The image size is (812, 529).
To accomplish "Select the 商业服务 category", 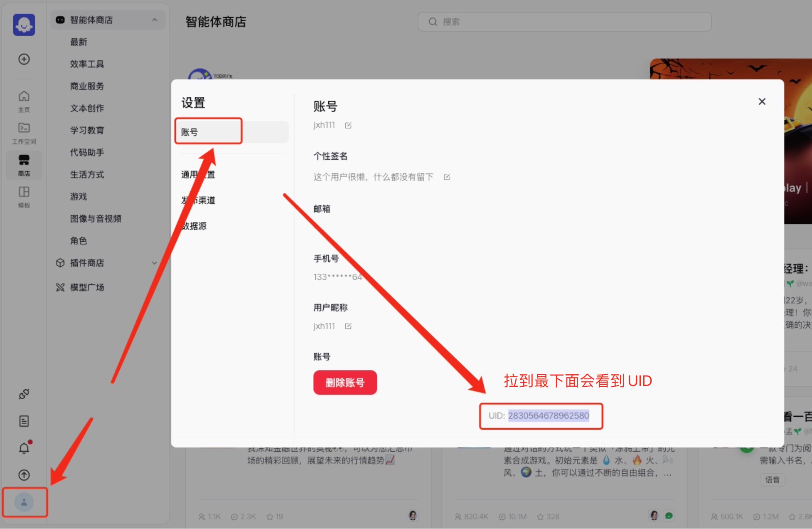I will click(x=87, y=86).
